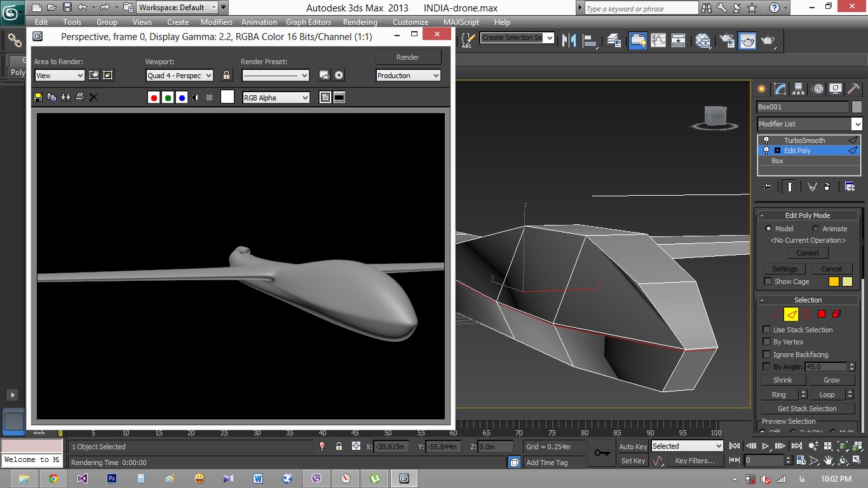Screen dimensions: 868x488
Task: Open Curve Editor from main toolbar
Action: point(658,40)
